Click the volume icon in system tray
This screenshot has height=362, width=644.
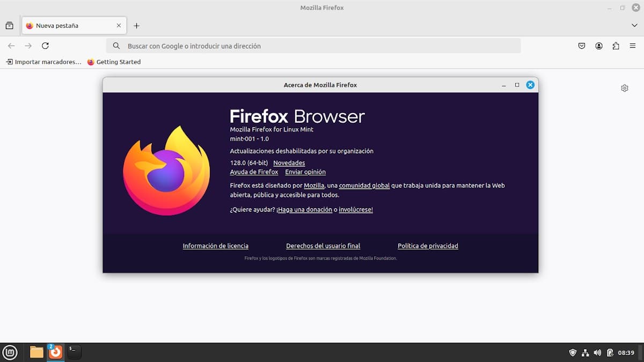click(597, 352)
